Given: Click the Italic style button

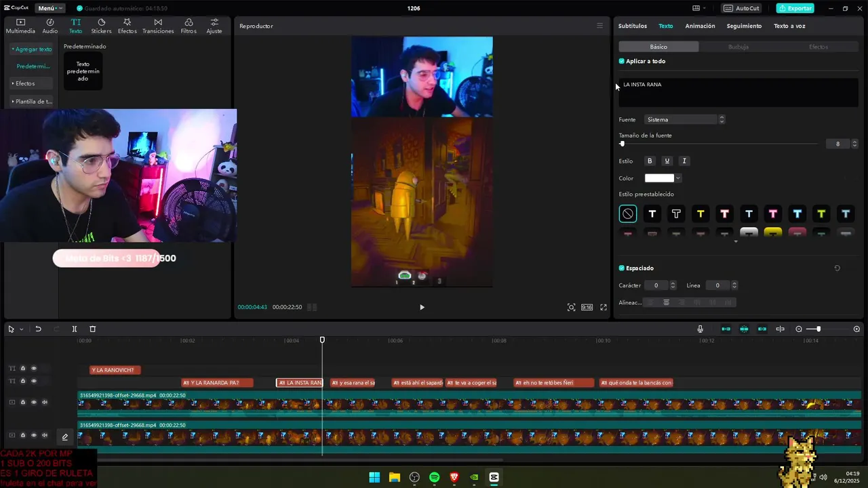Looking at the screenshot, I should pyautogui.click(x=684, y=161).
